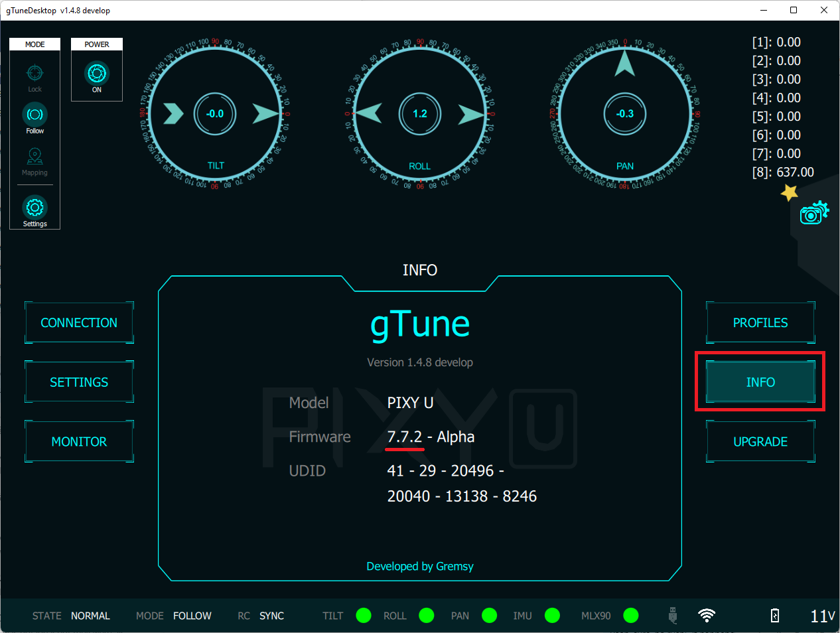Toggle the gimbal power ON button
Viewport: 840px width, 633px height.
coord(97,74)
